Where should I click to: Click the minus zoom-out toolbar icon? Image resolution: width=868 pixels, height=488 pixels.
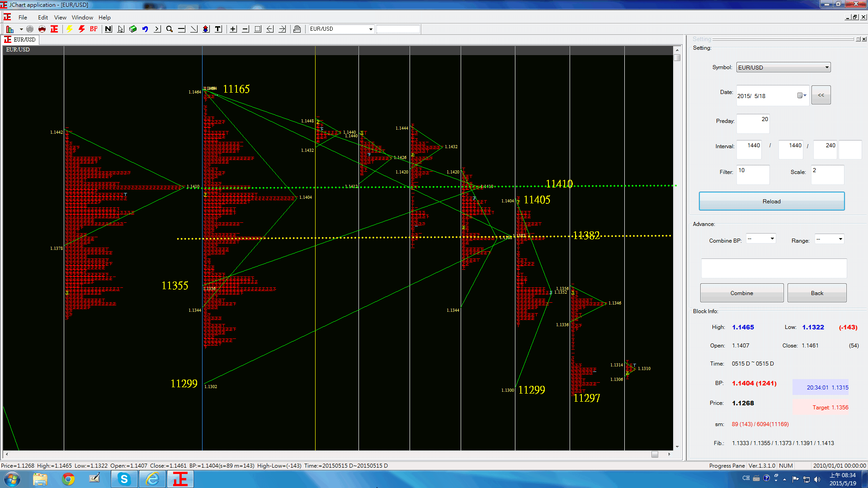coord(245,29)
